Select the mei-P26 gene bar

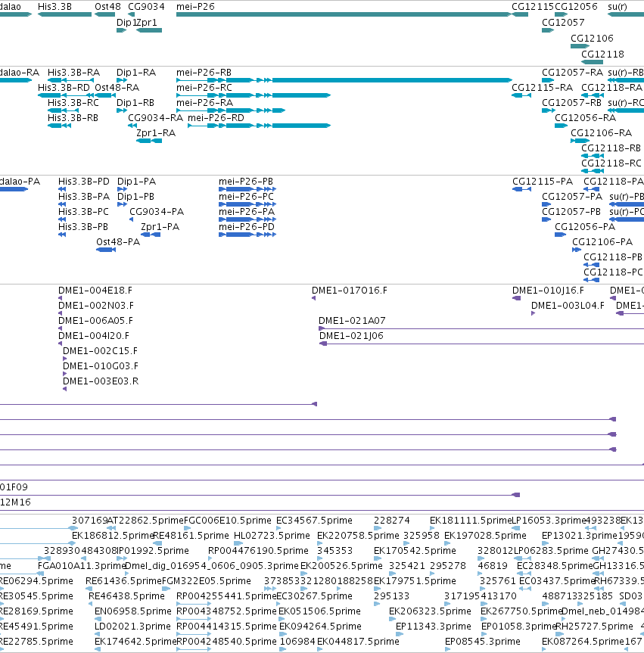[x=344, y=14]
